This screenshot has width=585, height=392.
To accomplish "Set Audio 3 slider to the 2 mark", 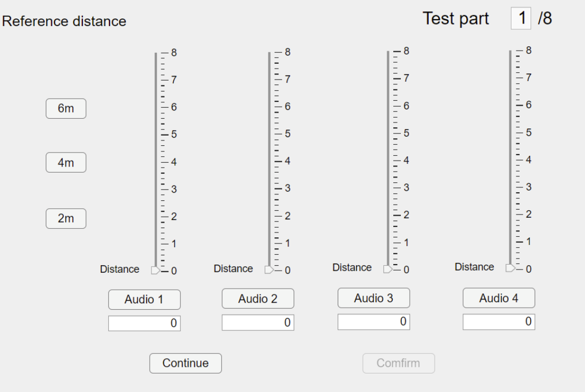I will click(388, 215).
